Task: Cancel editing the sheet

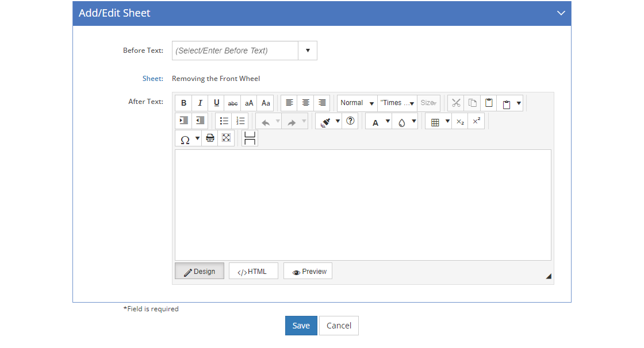Action: (x=339, y=326)
